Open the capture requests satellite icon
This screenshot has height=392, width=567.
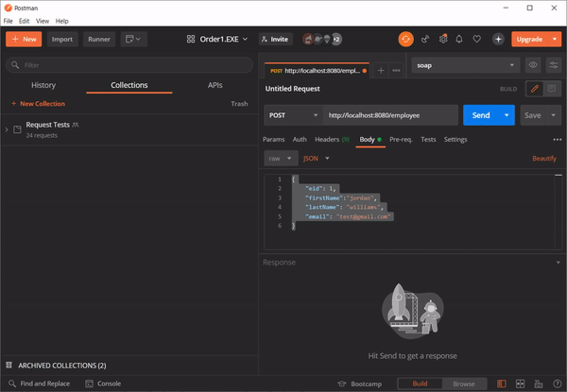(425, 39)
